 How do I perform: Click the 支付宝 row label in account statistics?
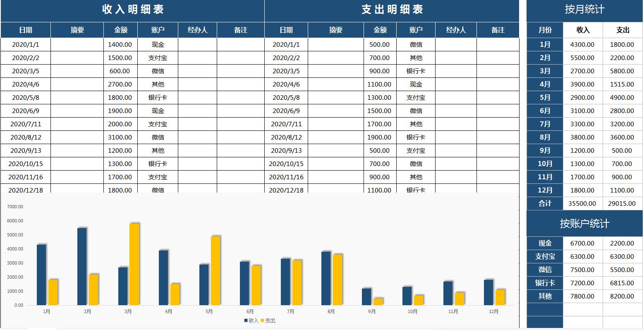coord(545,256)
